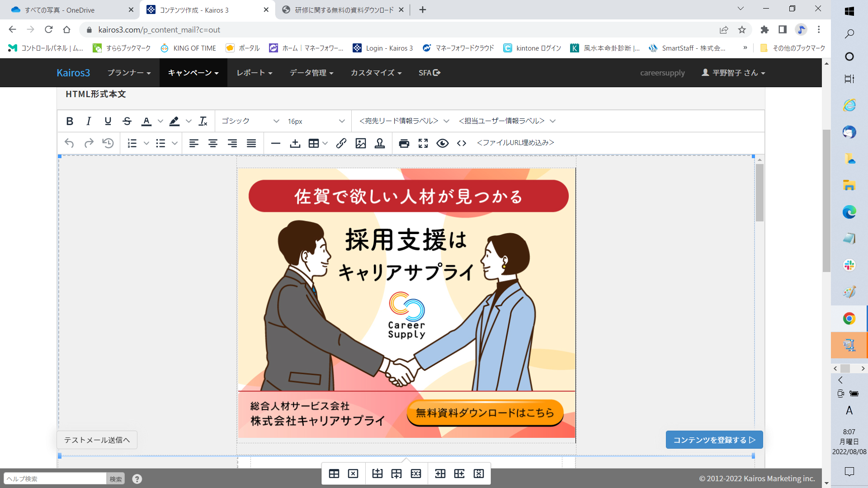Viewport: 868px width, 488px height.
Task: Expand table options dropdown arrow
Action: tap(325, 143)
